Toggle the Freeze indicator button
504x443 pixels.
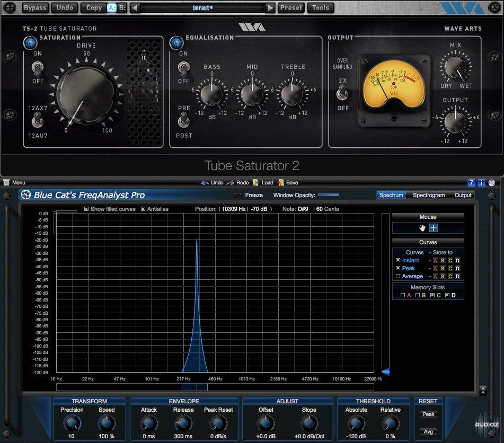(238, 195)
